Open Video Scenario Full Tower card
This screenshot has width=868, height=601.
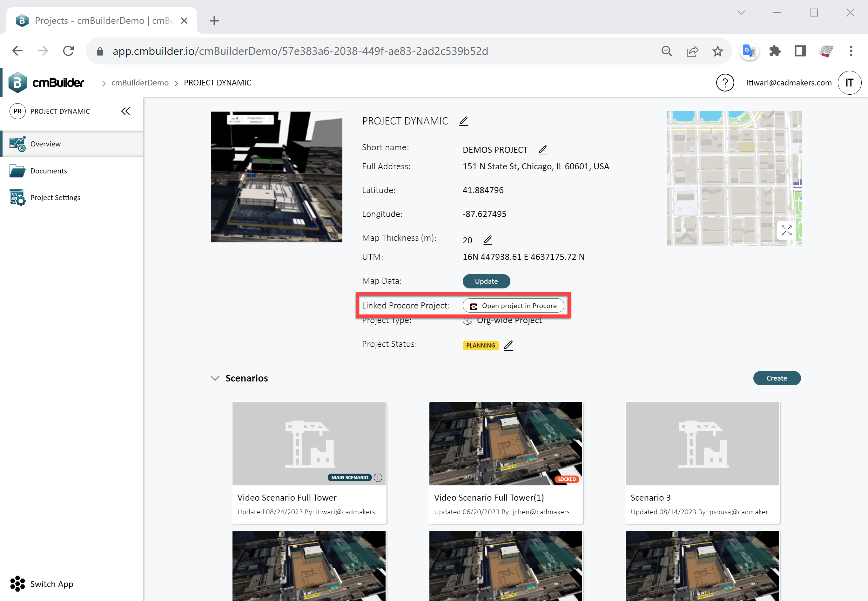[309, 463]
